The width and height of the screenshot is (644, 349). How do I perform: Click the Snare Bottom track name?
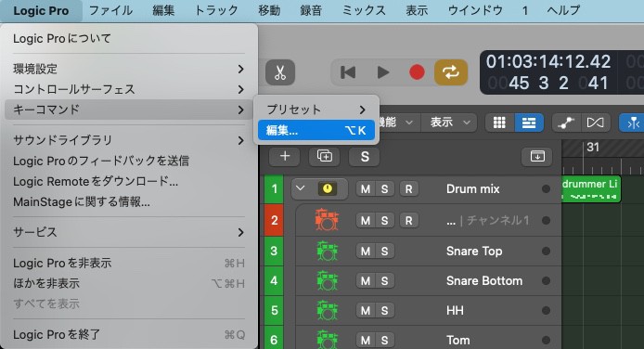(x=484, y=281)
